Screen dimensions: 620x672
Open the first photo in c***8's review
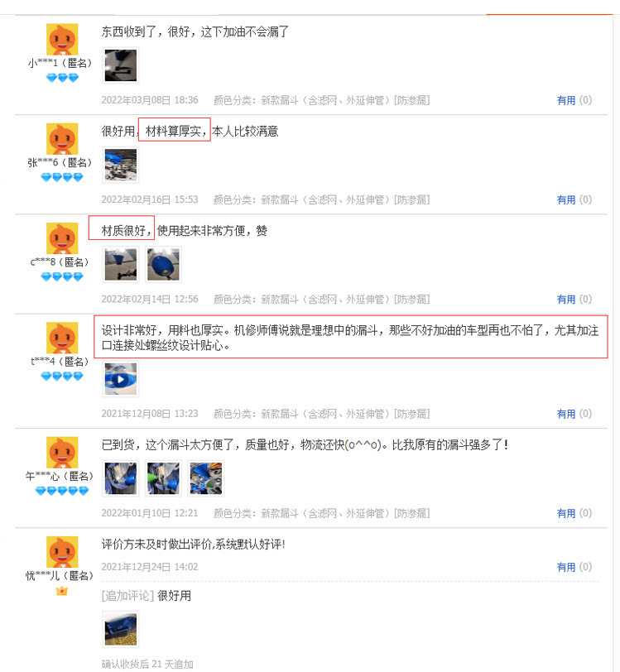[121, 265]
